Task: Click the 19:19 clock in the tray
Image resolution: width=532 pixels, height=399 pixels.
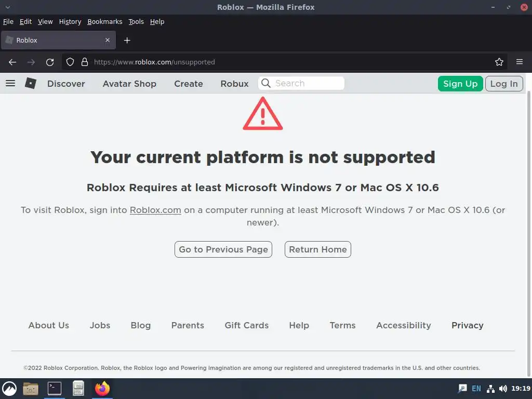Action: (521, 389)
